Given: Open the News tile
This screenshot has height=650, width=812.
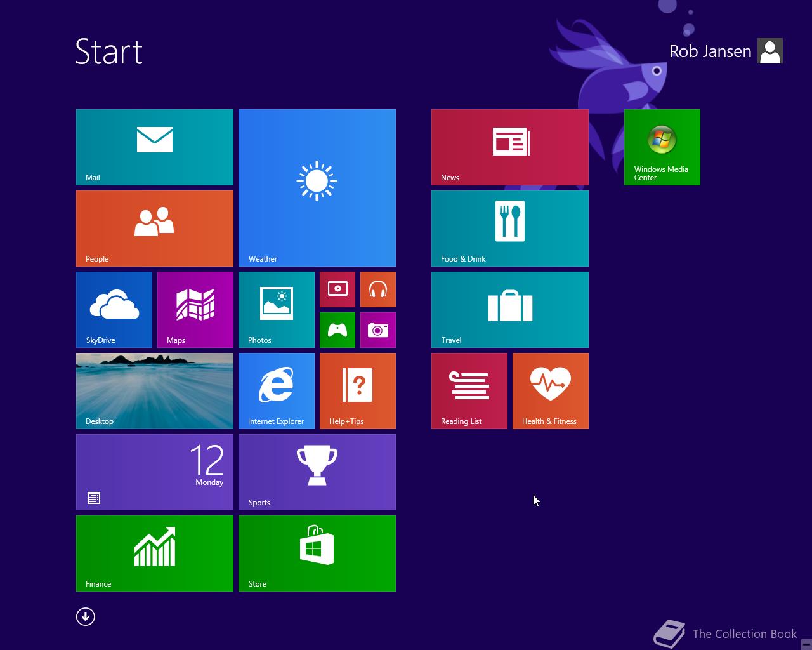Looking at the screenshot, I should [x=510, y=147].
